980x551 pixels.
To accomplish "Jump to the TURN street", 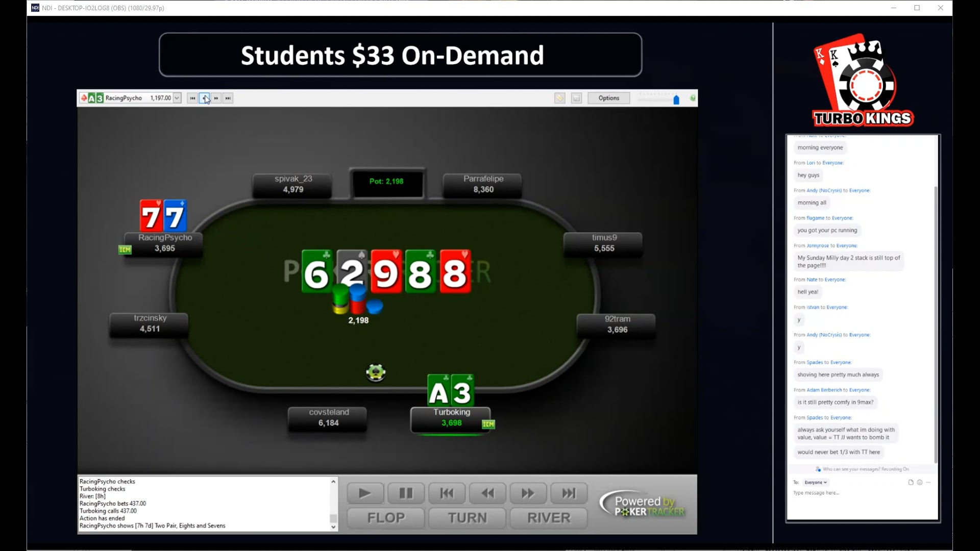I will coord(467,518).
